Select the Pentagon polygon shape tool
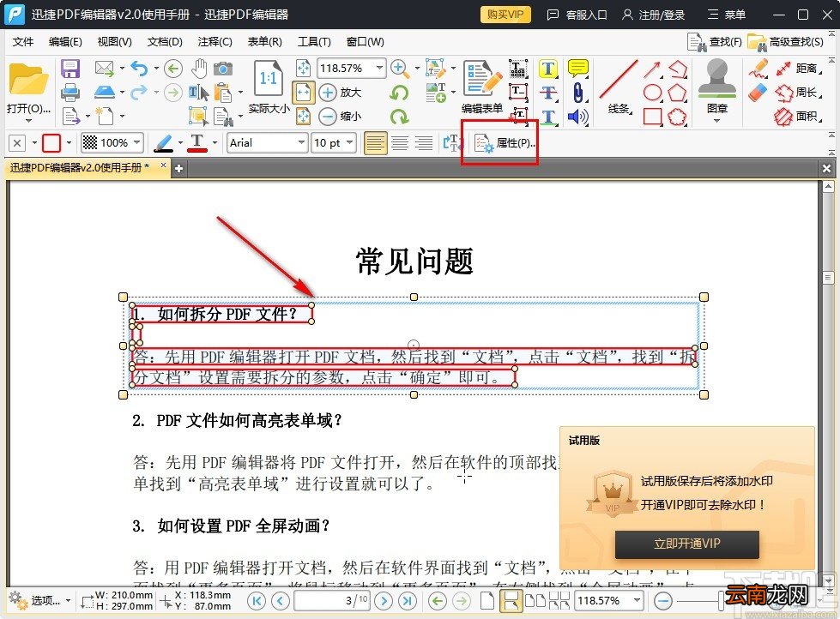 677,93
